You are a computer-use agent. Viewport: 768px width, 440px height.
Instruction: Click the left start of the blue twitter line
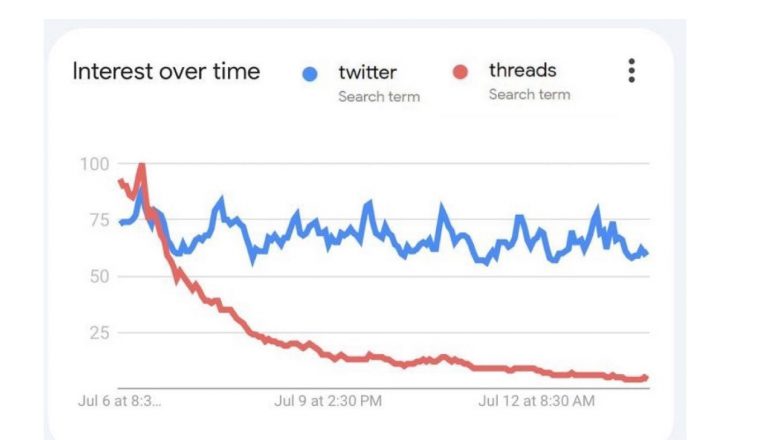point(121,222)
